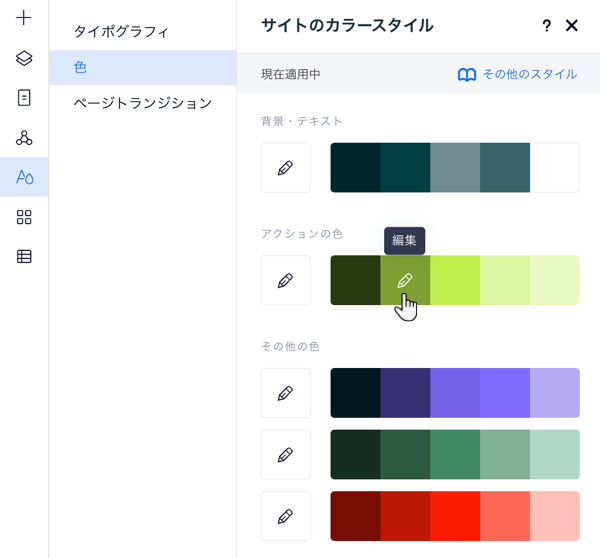Select 色 menu item
This screenshot has width=600, height=558.
pyautogui.click(x=143, y=67)
